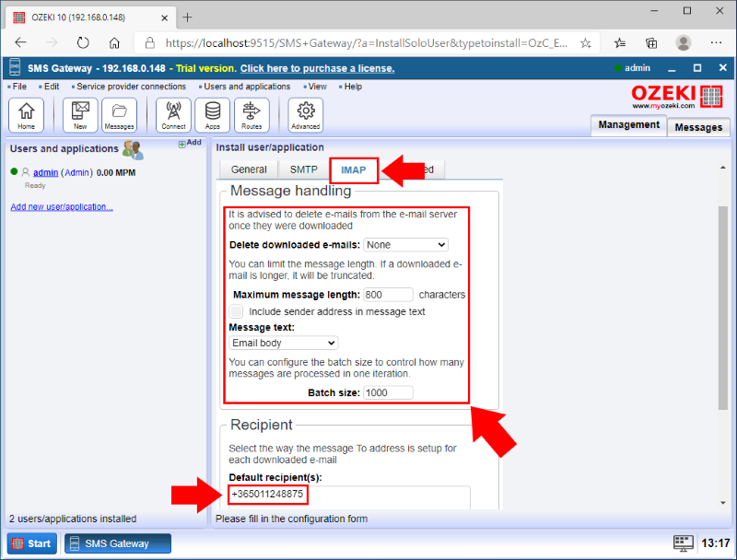
Task: Open a new browser tab
Action: click(188, 17)
